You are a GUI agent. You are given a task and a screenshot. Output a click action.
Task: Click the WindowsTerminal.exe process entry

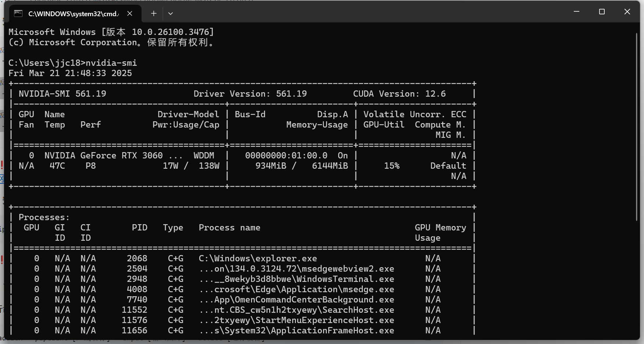[x=296, y=279]
